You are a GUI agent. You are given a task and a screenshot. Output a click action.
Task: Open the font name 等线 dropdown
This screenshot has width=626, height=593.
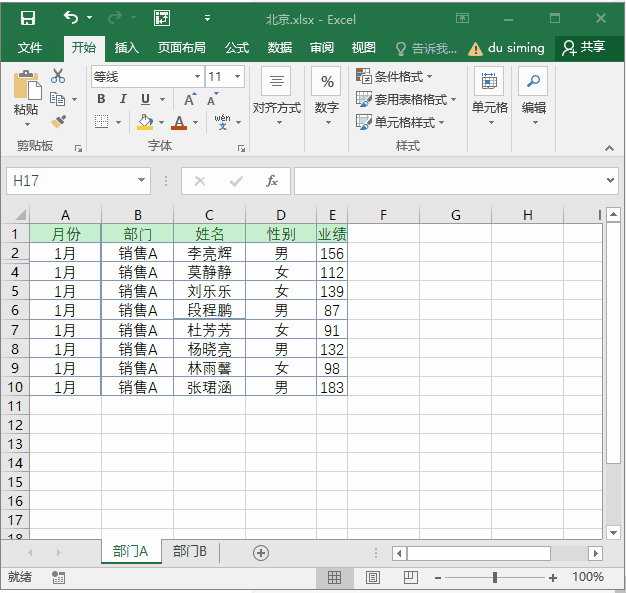point(197,77)
